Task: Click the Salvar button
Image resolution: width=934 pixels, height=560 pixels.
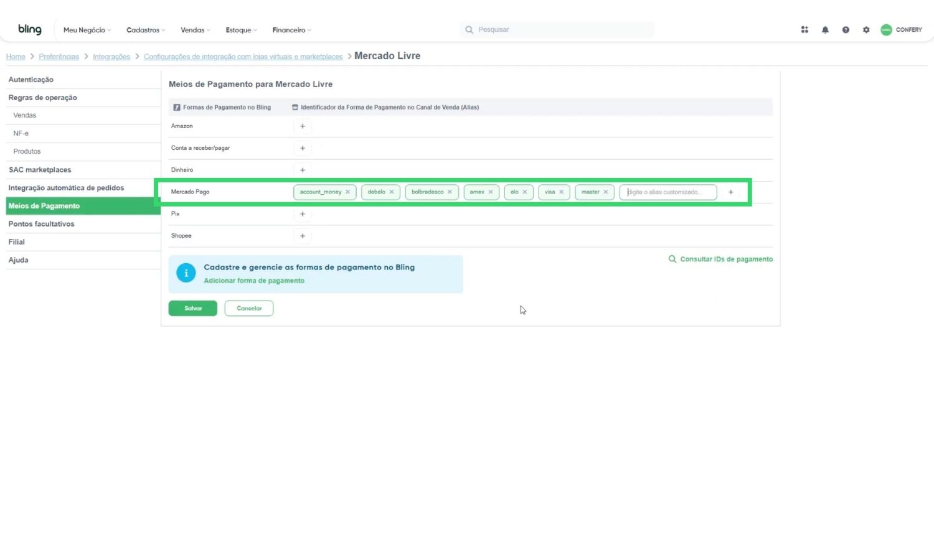Action: (x=193, y=309)
